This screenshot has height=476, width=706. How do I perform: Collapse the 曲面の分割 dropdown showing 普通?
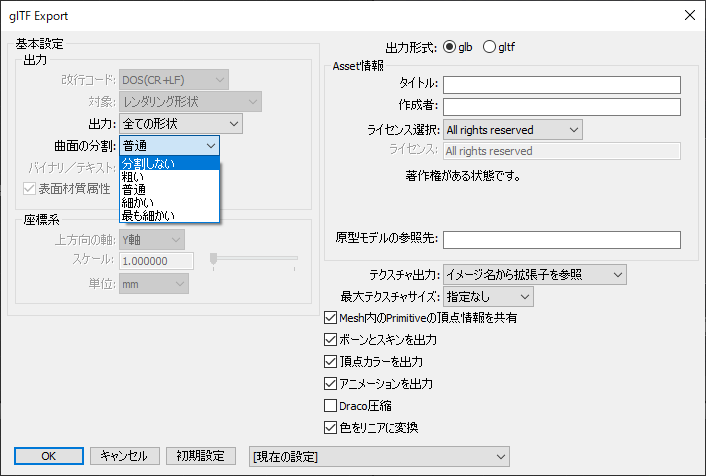pos(169,146)
